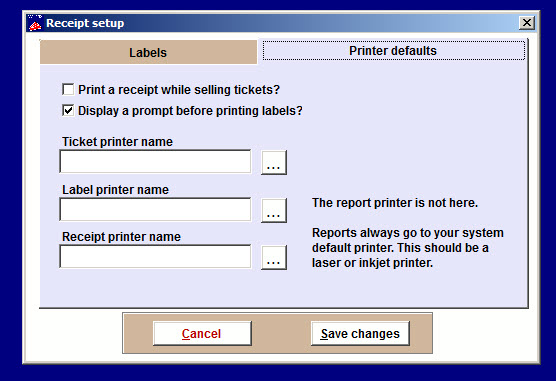Image resolution: width=556 pixels, height=381 pixels.
Task: Close the Receipt setup dialog
Action: pyautogui.click(x=527, y=23)
